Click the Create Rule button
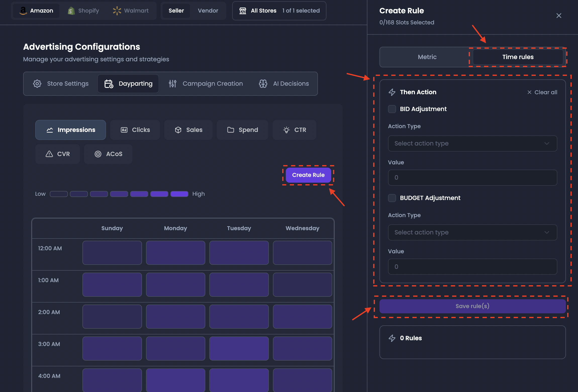Viewport: 578px width, 392px height. pos(308,175)
